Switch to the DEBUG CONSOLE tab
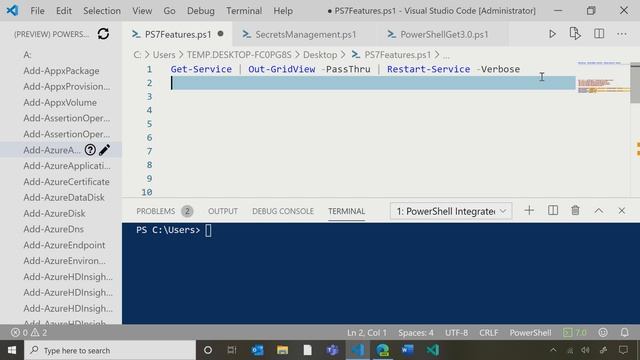The height and width of the screenshot is (360, 640). pyautogui.click(x=283, y=211)
